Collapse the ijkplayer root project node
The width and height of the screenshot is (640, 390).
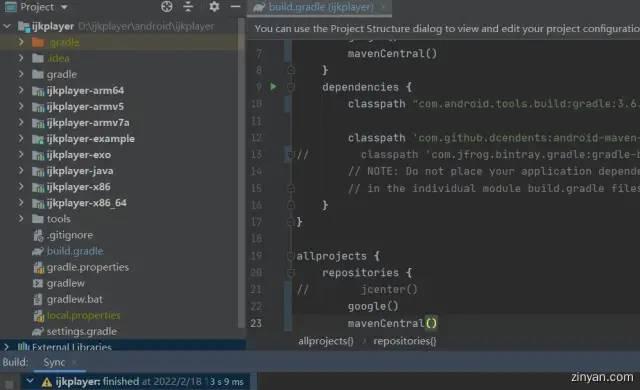click(x=7, y=27)
